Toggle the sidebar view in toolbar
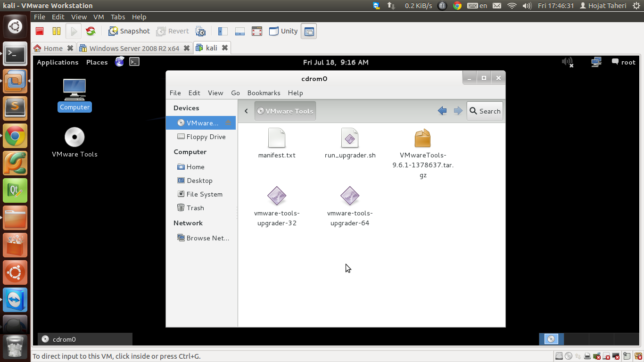The width and height of the screenshot is (644, 362). coord(223,31)
